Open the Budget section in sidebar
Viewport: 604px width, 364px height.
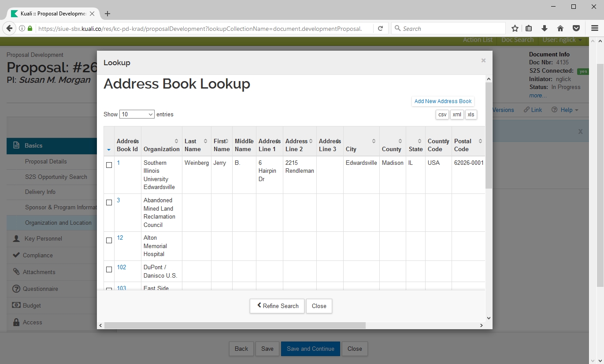(32, 306)
